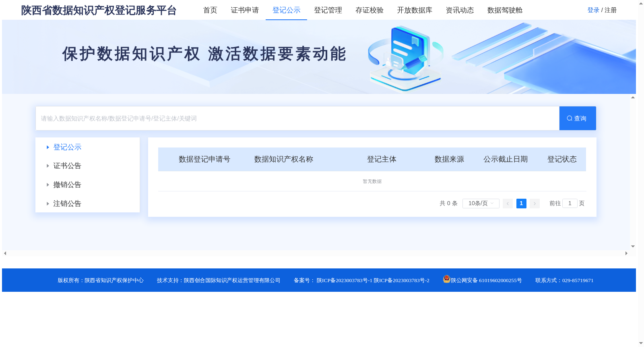Select 注销公告 in the sidebar
The height and width of the screenshot is (347, 644).
[67, 204]
